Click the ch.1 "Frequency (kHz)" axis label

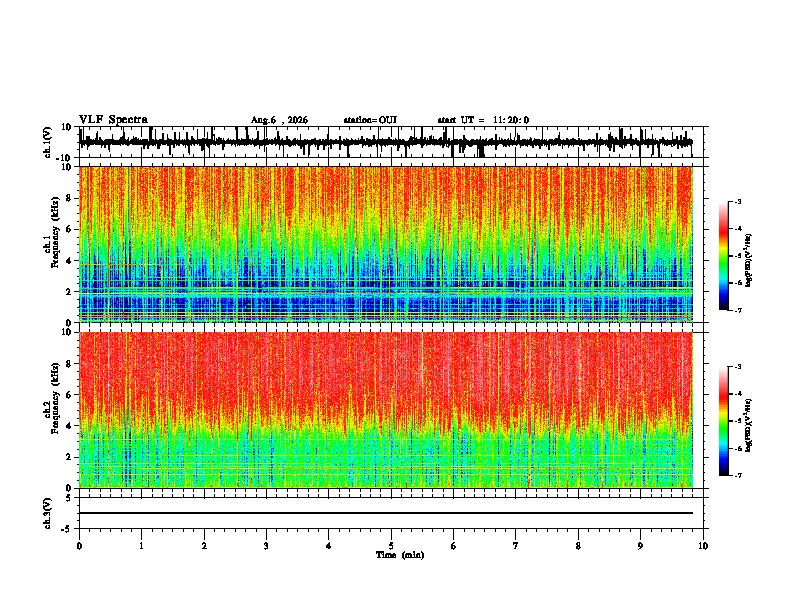[54, 232]
